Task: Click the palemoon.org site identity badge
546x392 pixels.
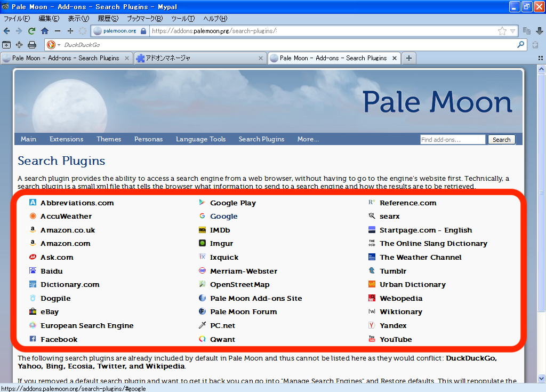Action: [x=120, y=31]
